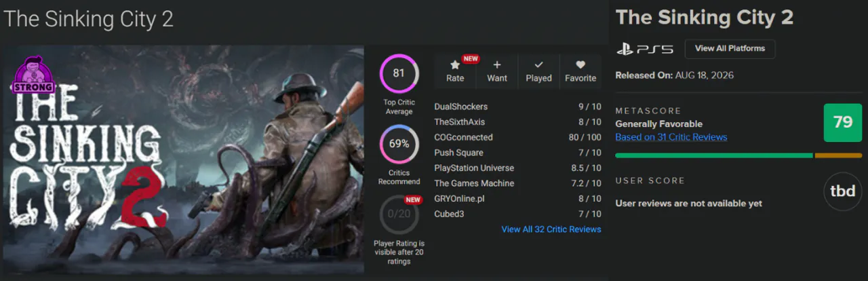Image resolution: width=868 pixels, height=281 pixels.
Task: Add game with the Want plus icon
Action: pos(497,65)
